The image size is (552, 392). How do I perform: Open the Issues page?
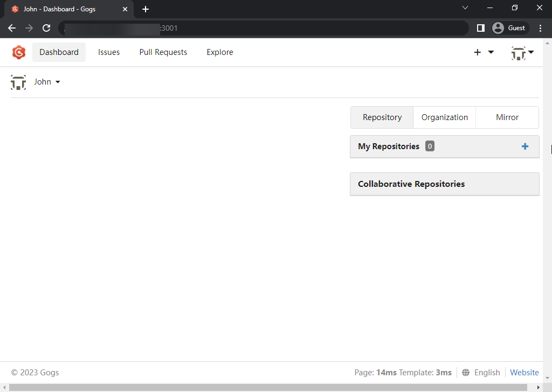(109, 52)
